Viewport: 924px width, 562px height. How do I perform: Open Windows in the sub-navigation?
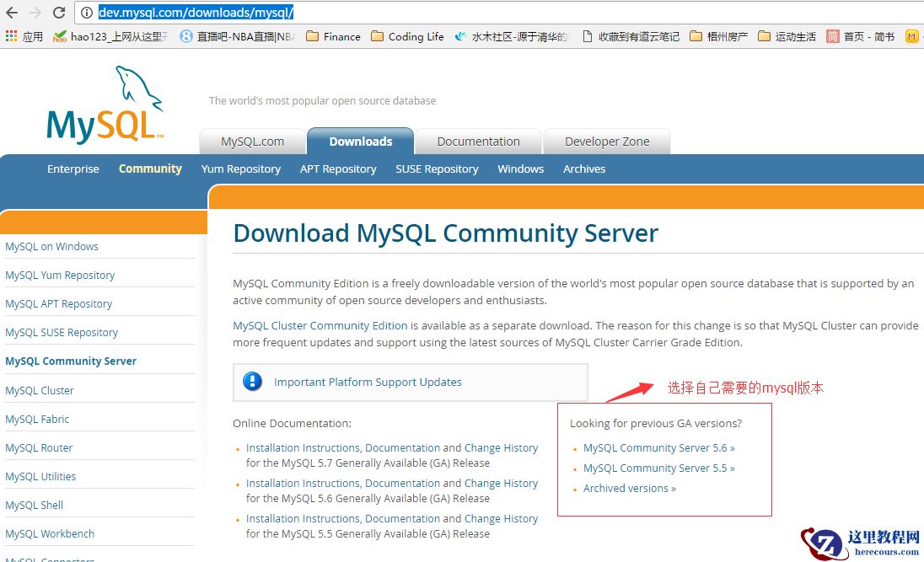[520, 169]
